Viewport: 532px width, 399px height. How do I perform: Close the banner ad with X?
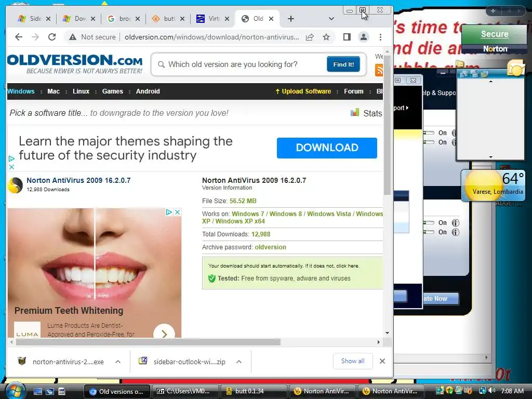(x=11, y=167)
